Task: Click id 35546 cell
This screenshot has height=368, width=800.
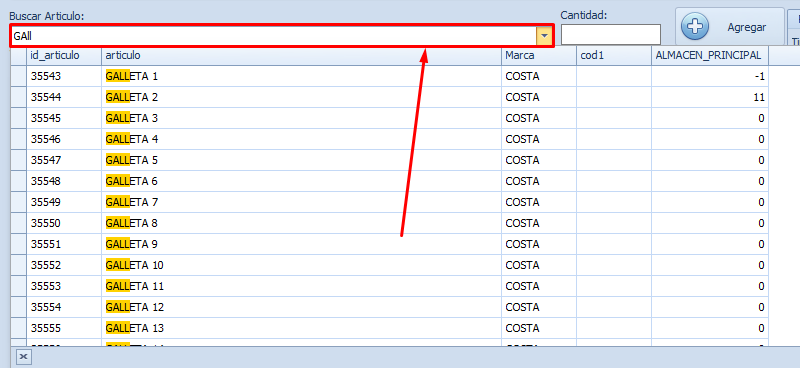Action: click(x=64, y=139)
